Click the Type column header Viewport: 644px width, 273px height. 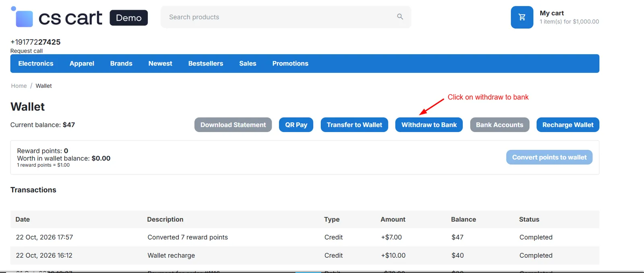click(332, 219)
